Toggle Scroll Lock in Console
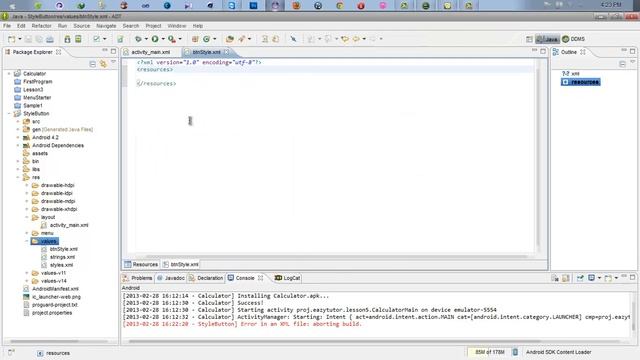Image resolution: width=640 pixels, height=360 pixels. (566, 278)
